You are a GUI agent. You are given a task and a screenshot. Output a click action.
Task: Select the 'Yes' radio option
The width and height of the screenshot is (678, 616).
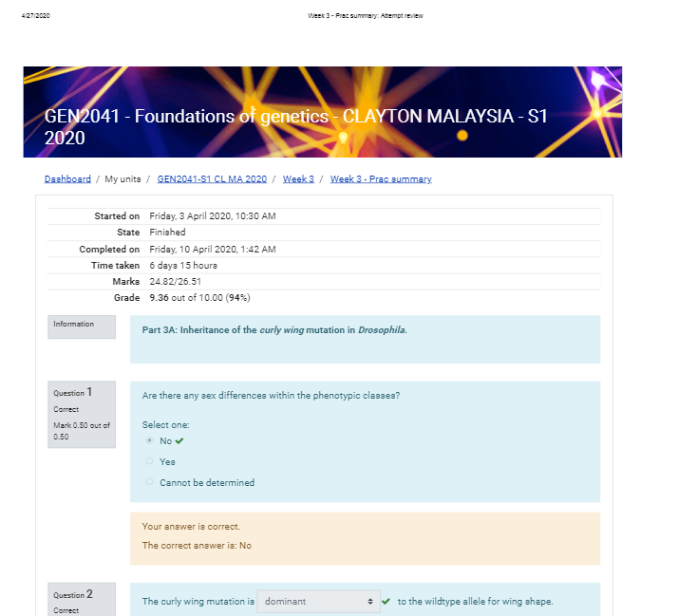click(149, 461)
